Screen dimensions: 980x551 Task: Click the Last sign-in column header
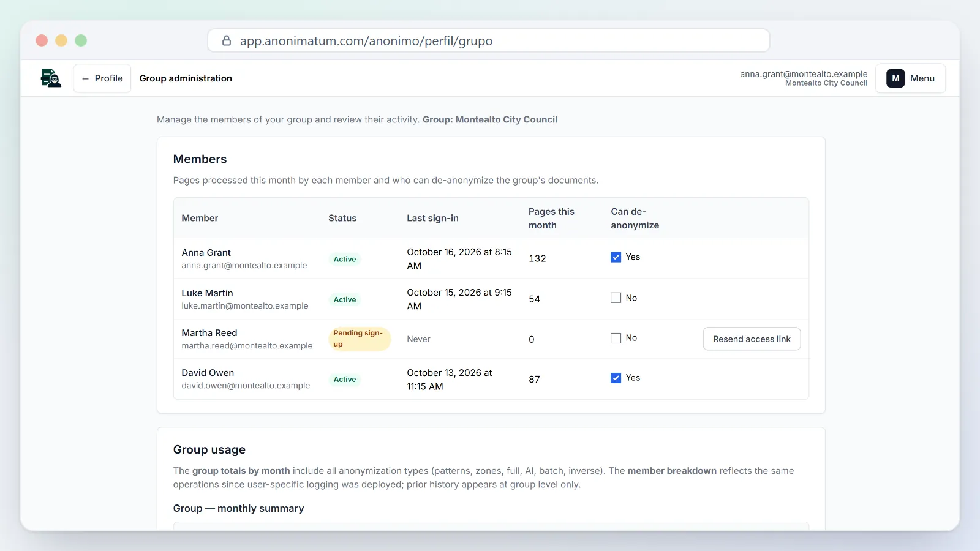[432, 218]
